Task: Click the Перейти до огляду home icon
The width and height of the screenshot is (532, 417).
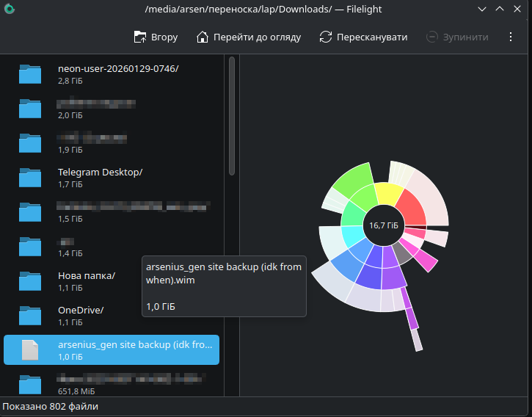Action: click(x=203, y=37)
